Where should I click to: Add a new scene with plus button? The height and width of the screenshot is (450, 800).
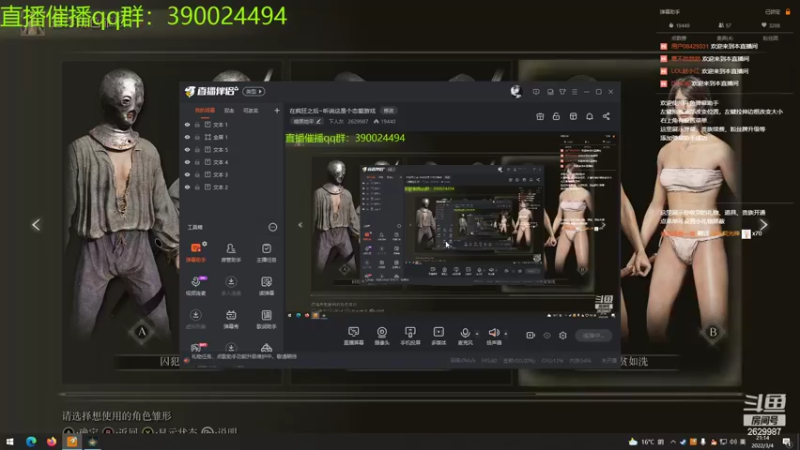coord(277,110)
